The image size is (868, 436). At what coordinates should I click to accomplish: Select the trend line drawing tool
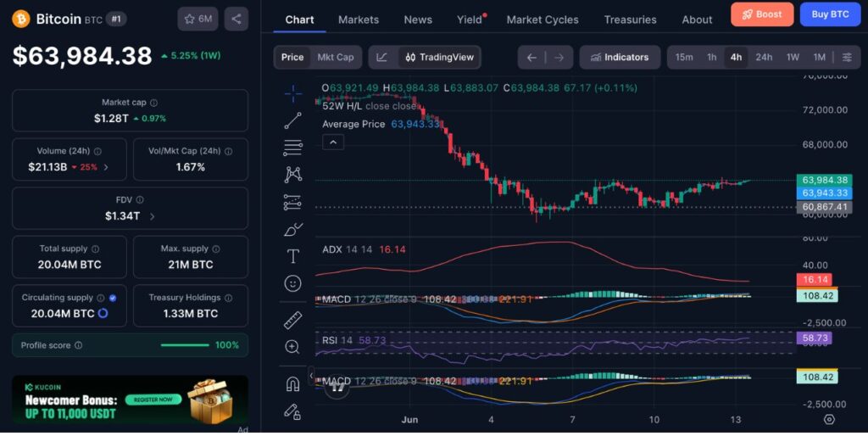(292, 120)
